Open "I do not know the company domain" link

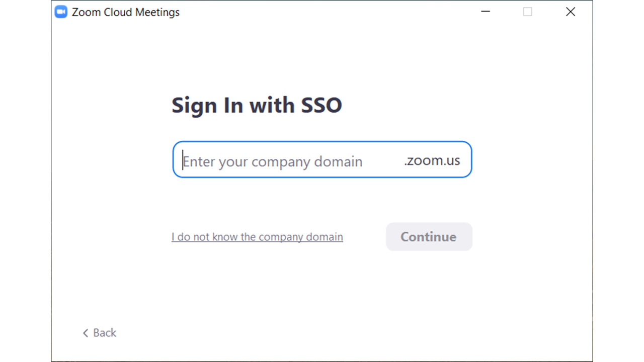coord(257,237)
